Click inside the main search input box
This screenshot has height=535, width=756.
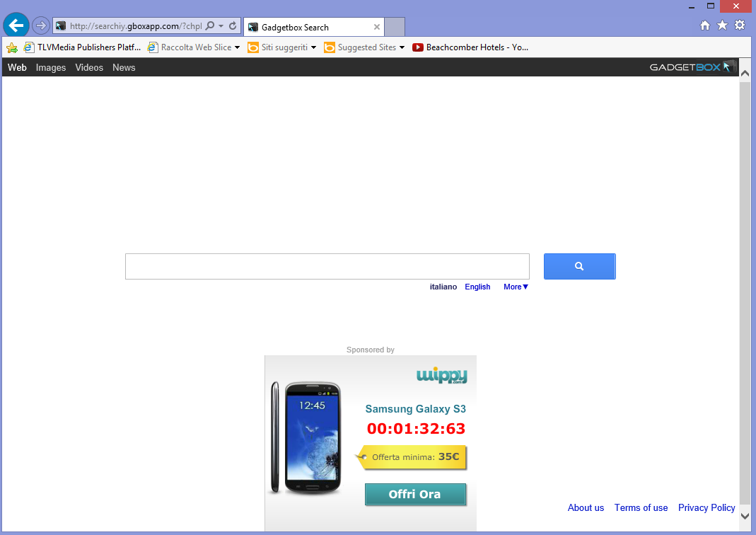click(327, 266)
